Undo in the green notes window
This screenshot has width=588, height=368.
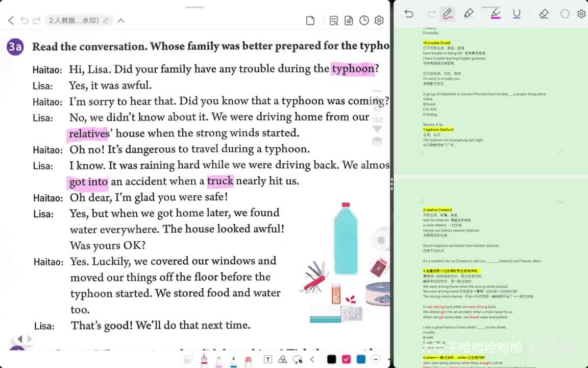tap(409, 14)
